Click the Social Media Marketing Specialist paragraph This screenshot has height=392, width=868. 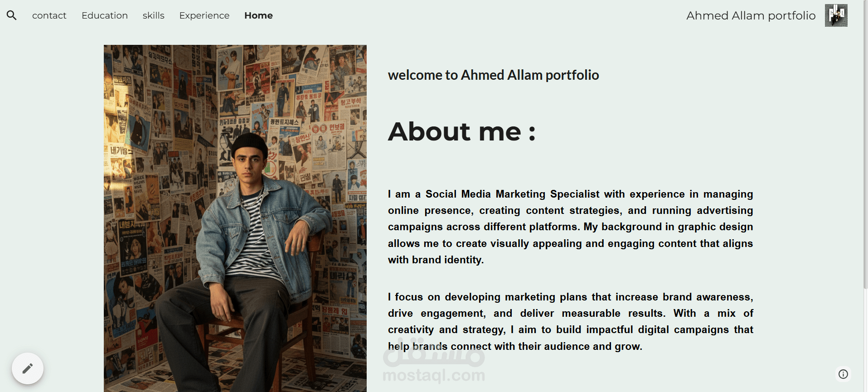[570, 227]
